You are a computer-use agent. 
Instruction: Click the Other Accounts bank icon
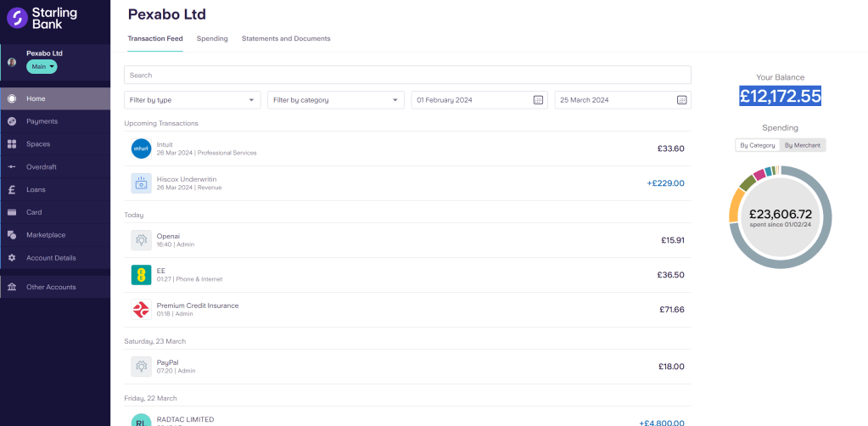point(12,287)
